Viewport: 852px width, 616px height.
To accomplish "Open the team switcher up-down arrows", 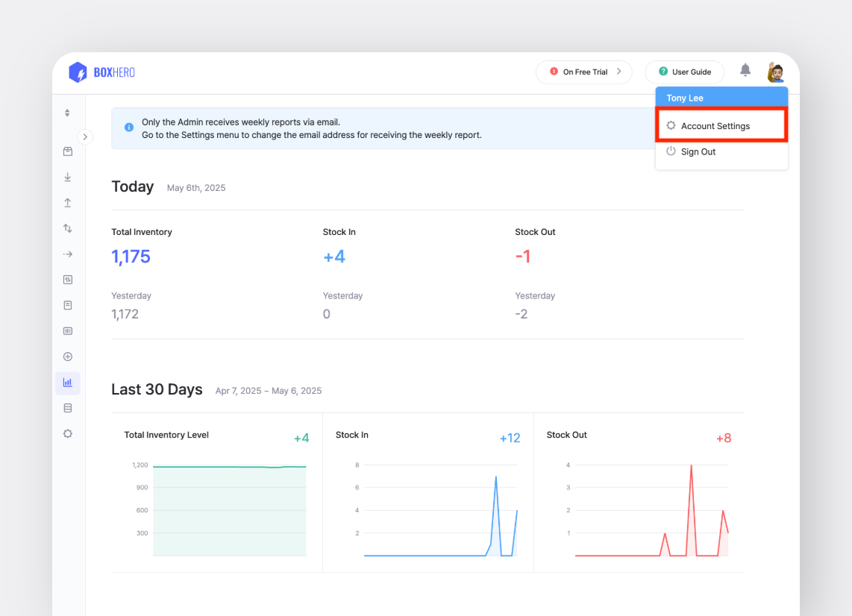I will (67, 113).
